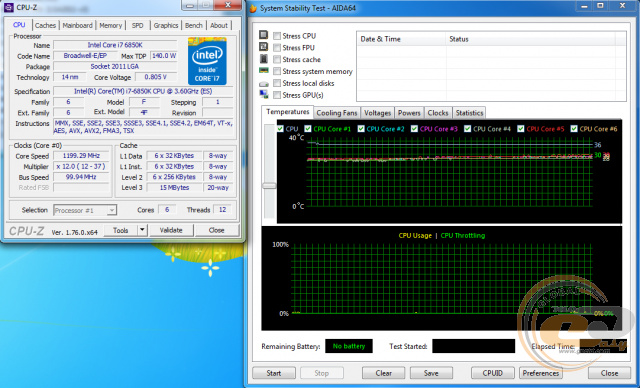The height and width of the screenshot is (388, 640).
Task: Click the Tools button in CPU-Z
Action: (x=121, y=230)
